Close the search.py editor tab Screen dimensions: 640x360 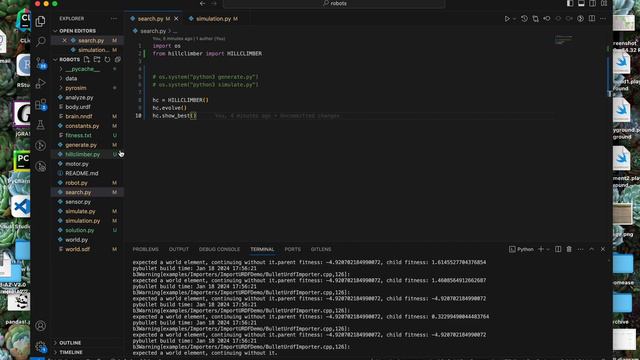pos(176,19)
